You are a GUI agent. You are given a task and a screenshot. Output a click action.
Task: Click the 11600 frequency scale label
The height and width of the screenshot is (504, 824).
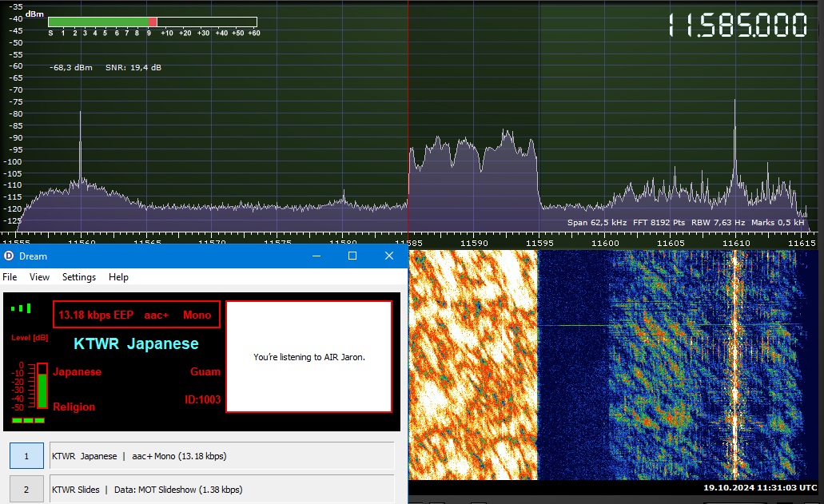pyautogui.click(x=605, y=243)
